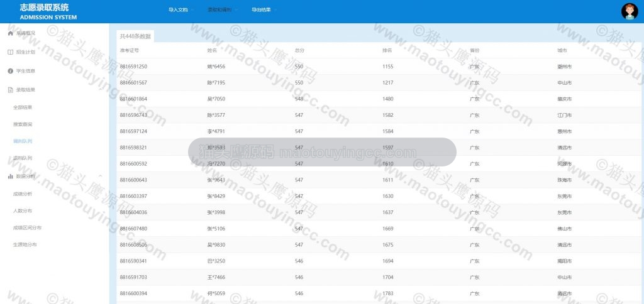This screenshot has height=304, width=644.
Task: Click the home icon beside 系统概况
Action: [x=11, y=33]
